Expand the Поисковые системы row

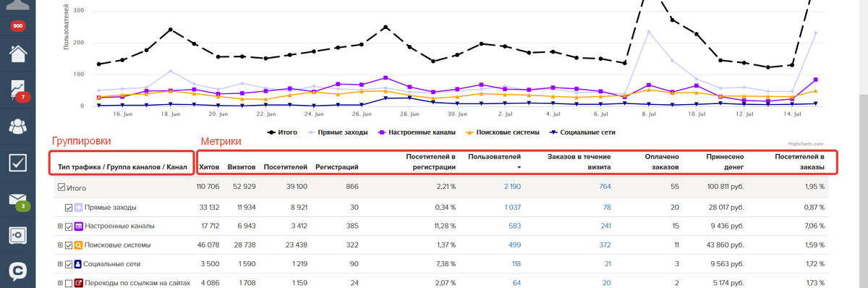pyautogui.click(x=60, y=245)
